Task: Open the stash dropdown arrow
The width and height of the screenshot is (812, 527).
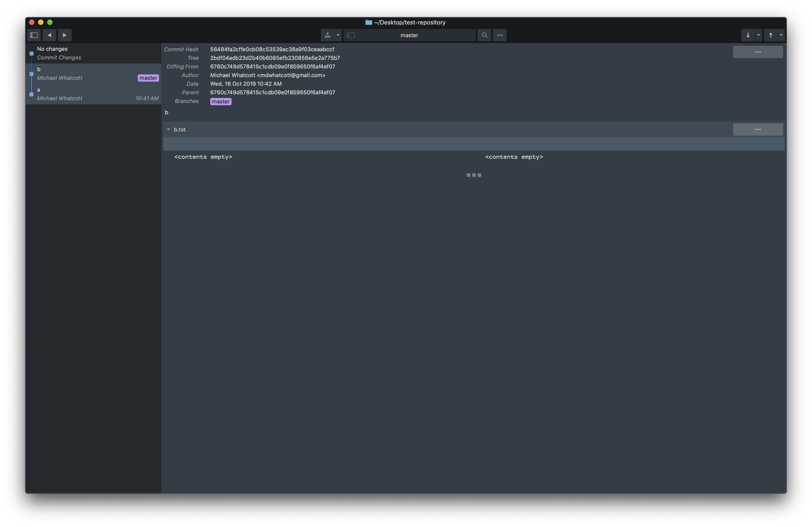Action: [338, 35]
